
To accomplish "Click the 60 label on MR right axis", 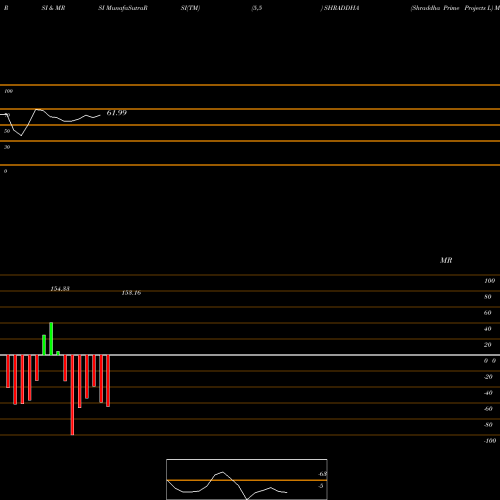I will pos(487,313).
